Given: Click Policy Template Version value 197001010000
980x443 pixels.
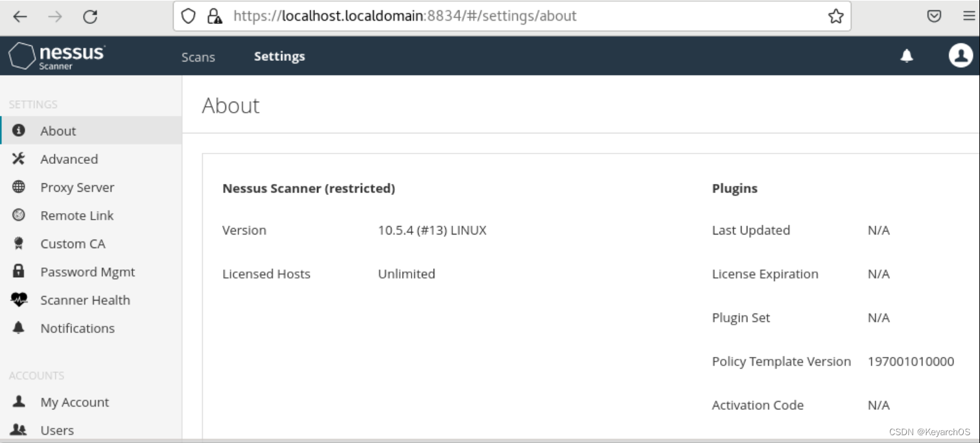Looking at the screenshot, I should click(x=911, y=361).
